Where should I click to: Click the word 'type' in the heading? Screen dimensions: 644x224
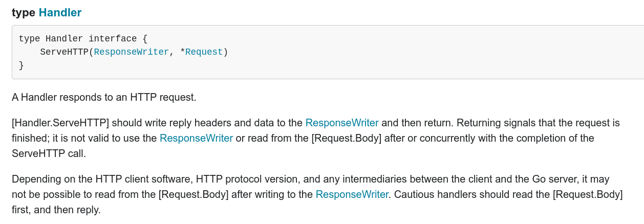click(x=24, y=13)
